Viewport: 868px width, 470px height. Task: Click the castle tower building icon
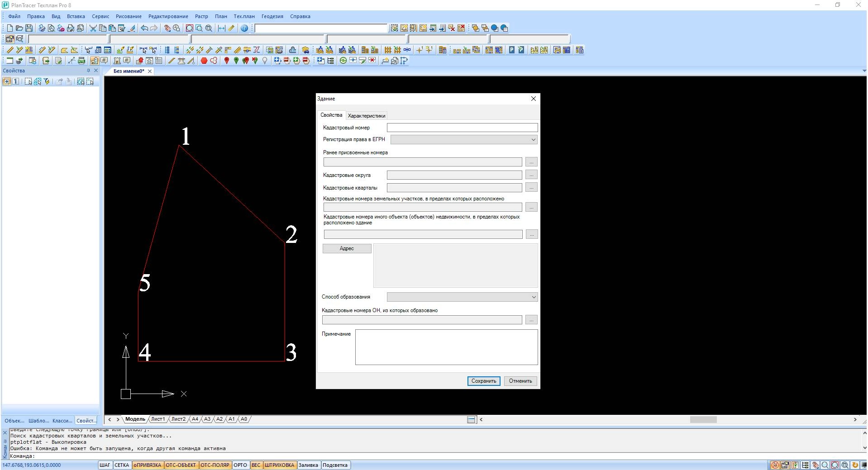pyautogui.click(x=116, y=61)
